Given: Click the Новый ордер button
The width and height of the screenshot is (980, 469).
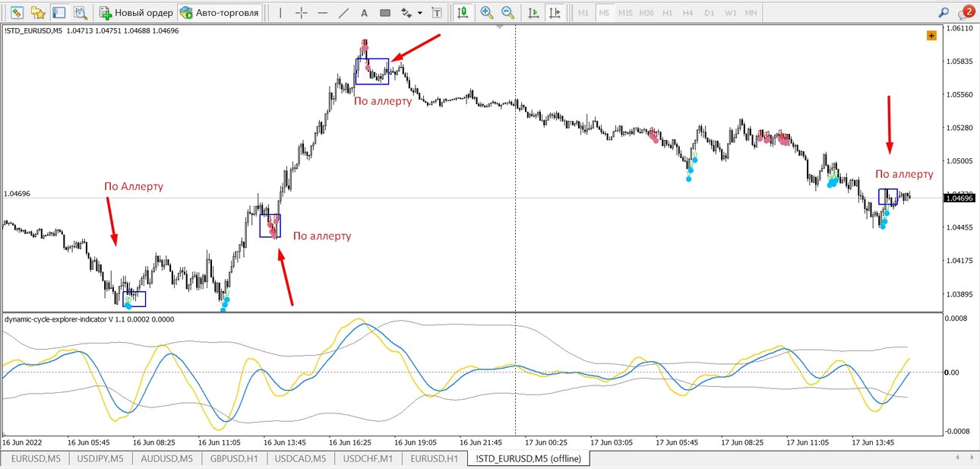Looking at the screenshot, I should pyautogui.click(x=137, y=13).
